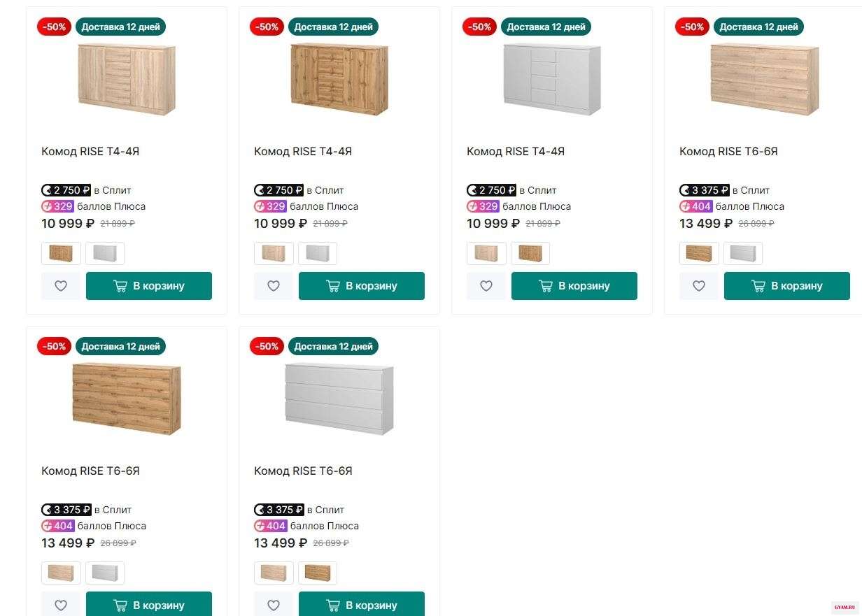Switch to white variant under light oak T6-6Я

pyautogui.click(x=743, y=253)
